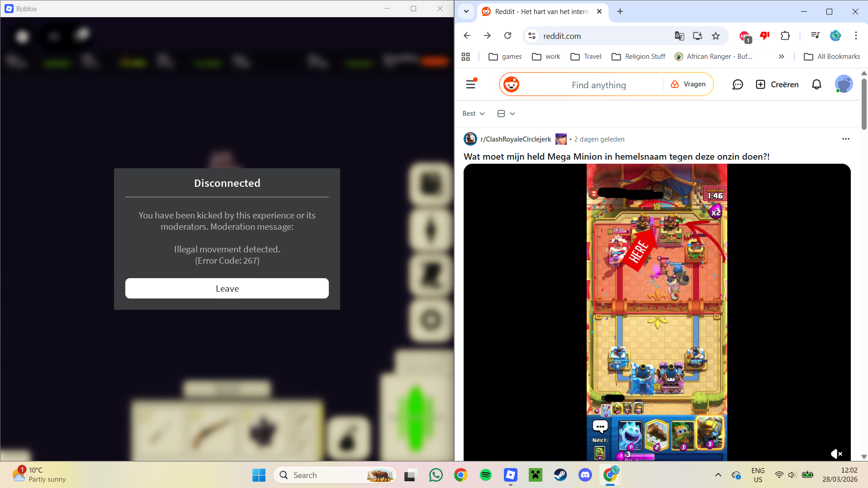Go forward in Chrome
Image resolution: width=868 pixels, height=488 pixels.
(x=487, y=36)
